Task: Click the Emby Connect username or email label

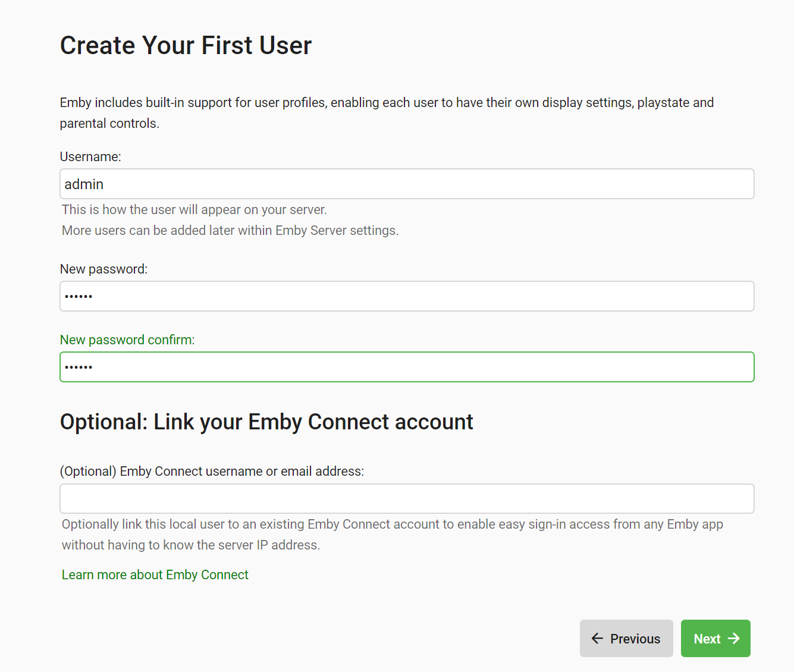Action: 212,472
